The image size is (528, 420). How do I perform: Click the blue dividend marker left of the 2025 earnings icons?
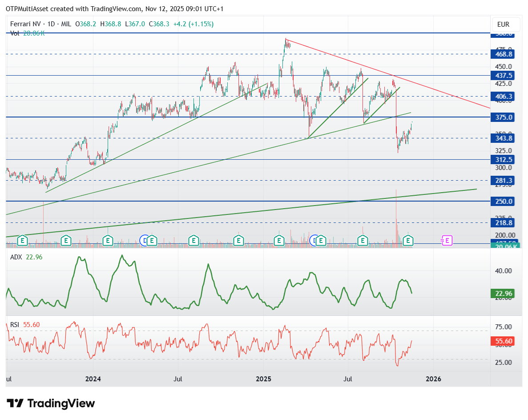(314, 241)
